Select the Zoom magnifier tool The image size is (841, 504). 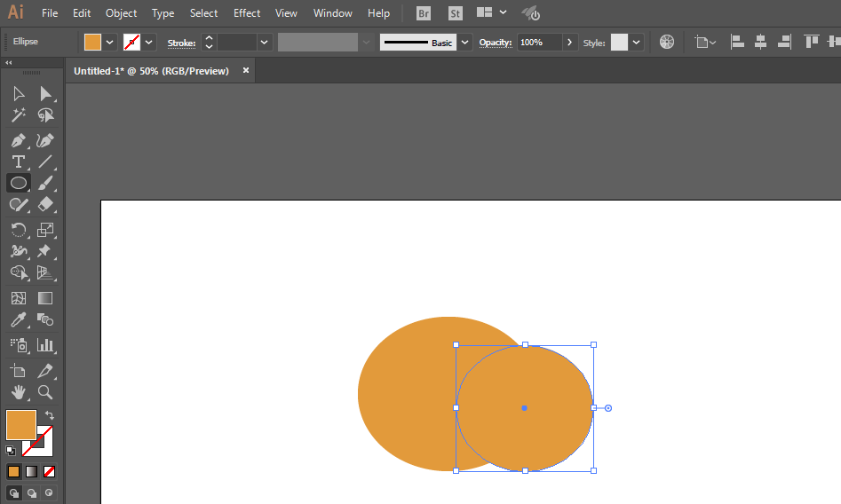[x=45, y=391]
